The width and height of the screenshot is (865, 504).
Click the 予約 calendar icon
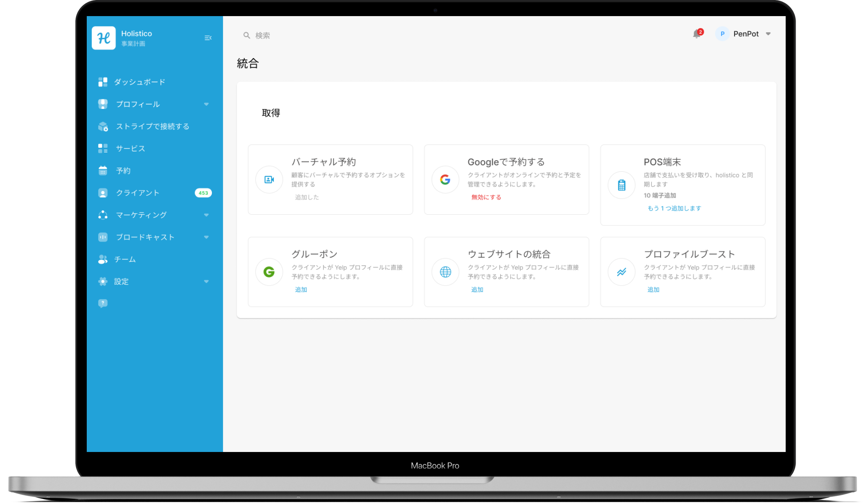[103, 170]
